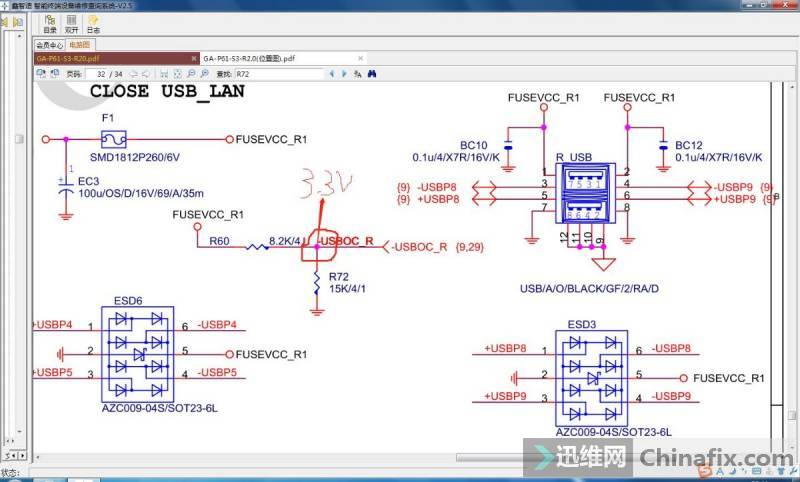Switch to the 会员中心 tab
Viewport: 800px width, 482px height.
(x=49, y=45)
